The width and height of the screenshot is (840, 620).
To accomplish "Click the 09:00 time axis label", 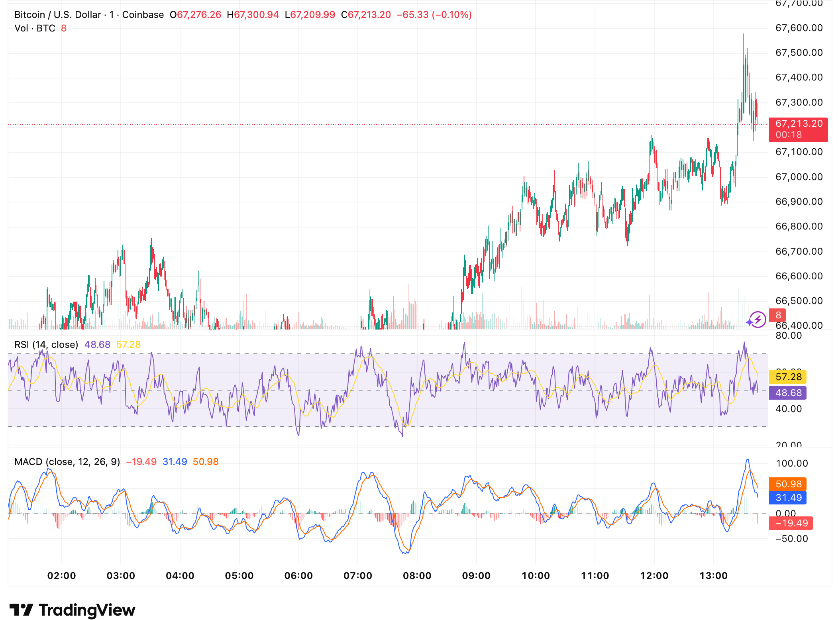I will click(476, 575).
